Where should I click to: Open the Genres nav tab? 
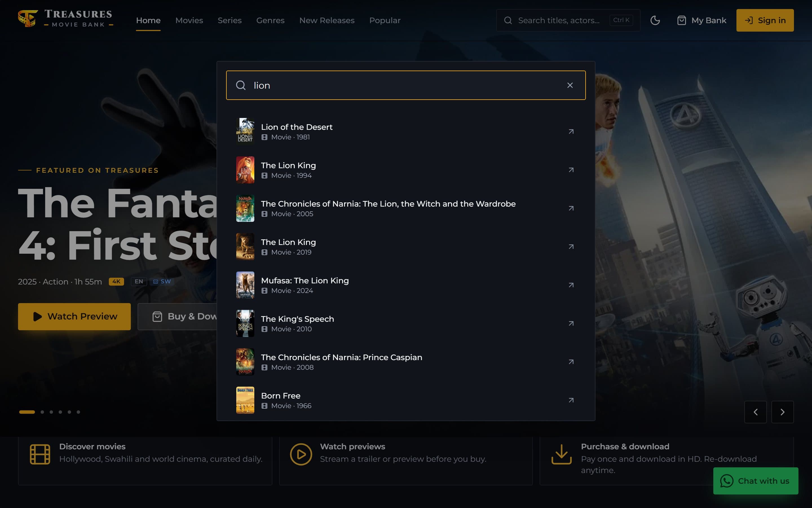click(x=270, y=21)
